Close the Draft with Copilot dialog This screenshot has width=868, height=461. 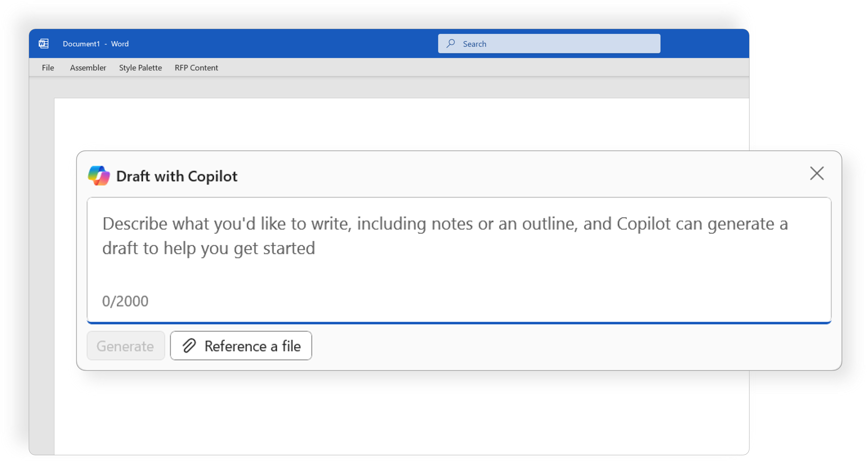(x=817, y=174)
